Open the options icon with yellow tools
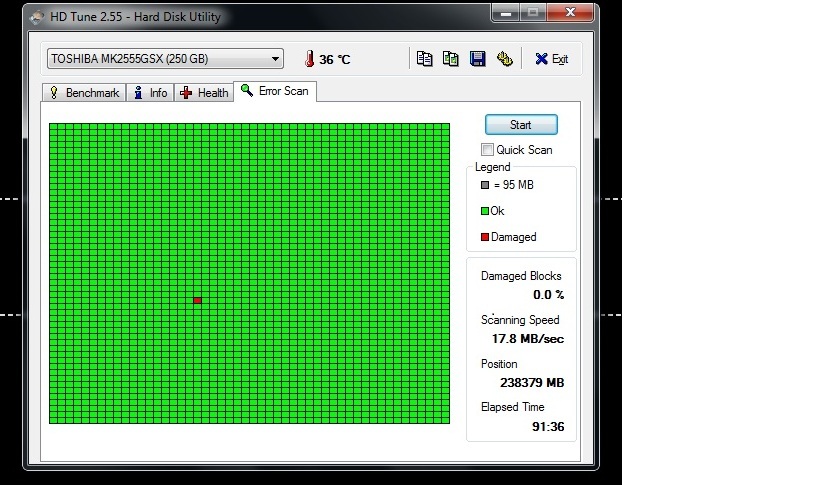The width and height of the screenshot is (819, 485). tap(505, 58)
